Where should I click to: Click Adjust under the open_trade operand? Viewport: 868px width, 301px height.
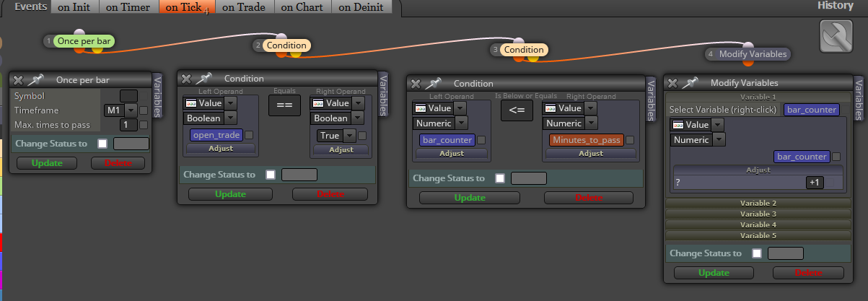[x=221, y=148]
